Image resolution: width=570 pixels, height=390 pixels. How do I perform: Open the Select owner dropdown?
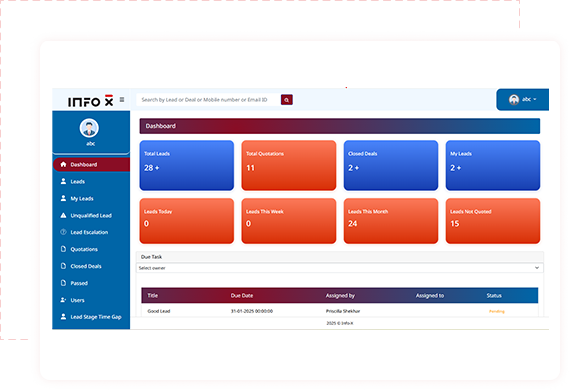(x=340, y=268)
